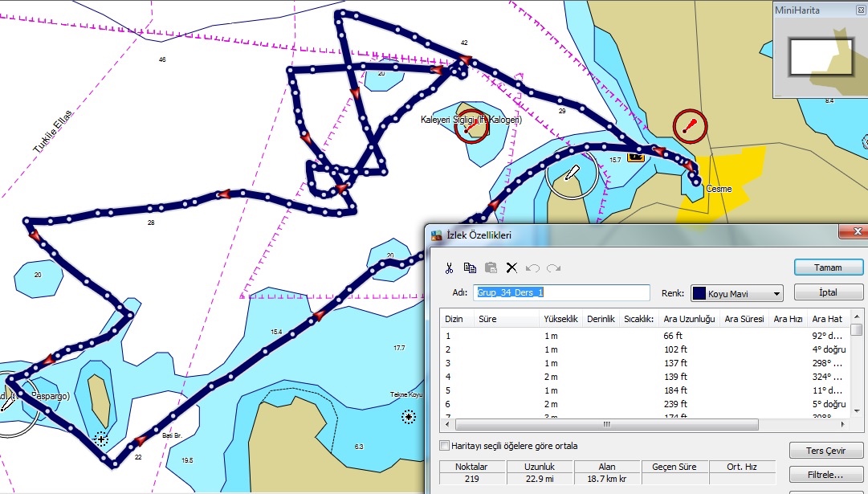
Task: Click the Adı name input field
Action: point(561,292)
